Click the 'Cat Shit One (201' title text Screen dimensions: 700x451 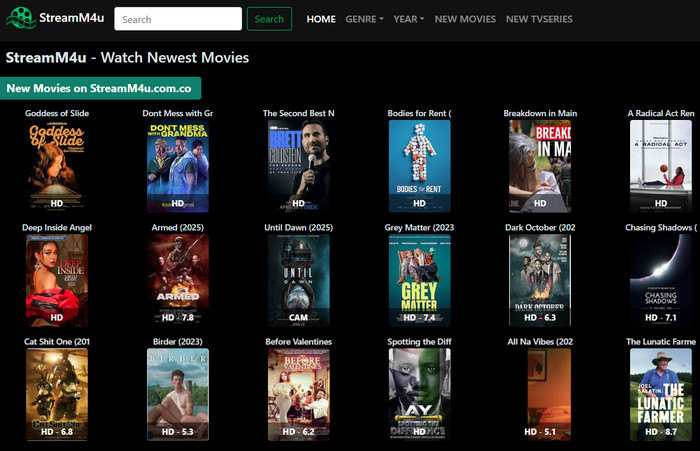pos(57,342)
